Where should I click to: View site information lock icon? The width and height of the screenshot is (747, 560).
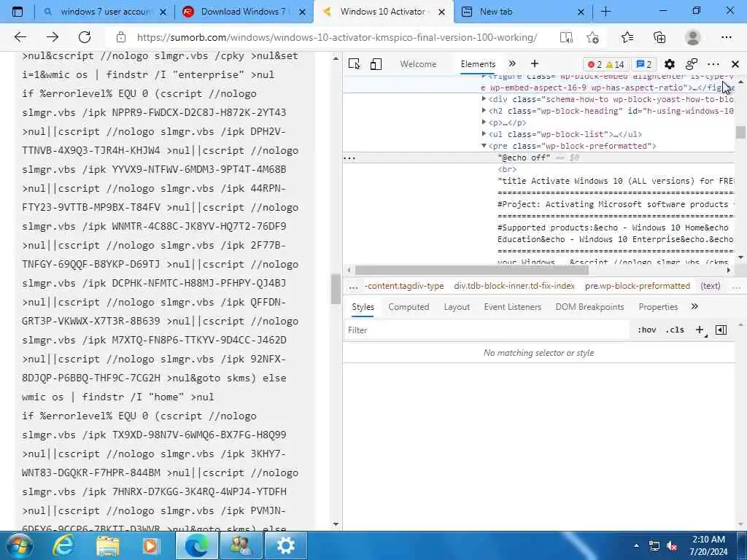(x=121, y=37)
